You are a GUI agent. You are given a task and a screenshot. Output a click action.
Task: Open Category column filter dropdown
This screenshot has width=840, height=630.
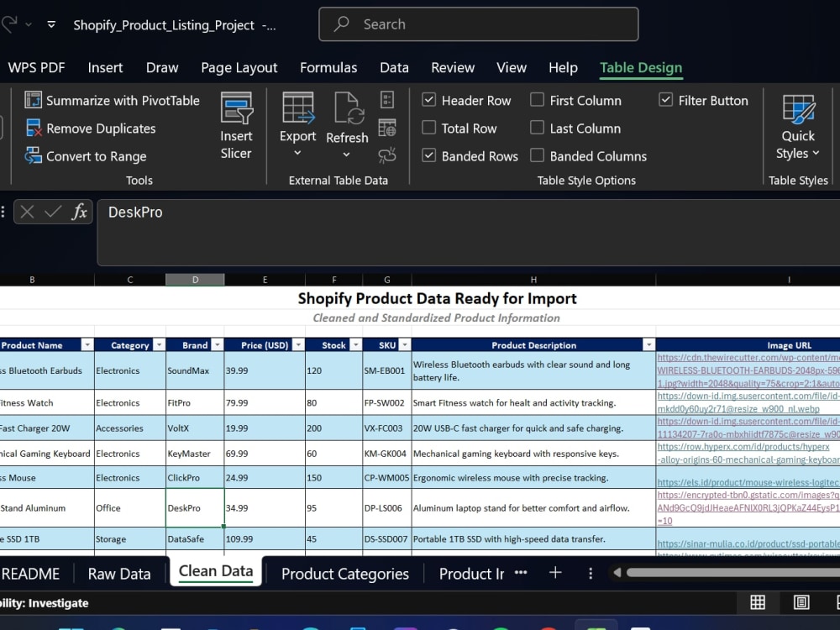pos(159,345)
